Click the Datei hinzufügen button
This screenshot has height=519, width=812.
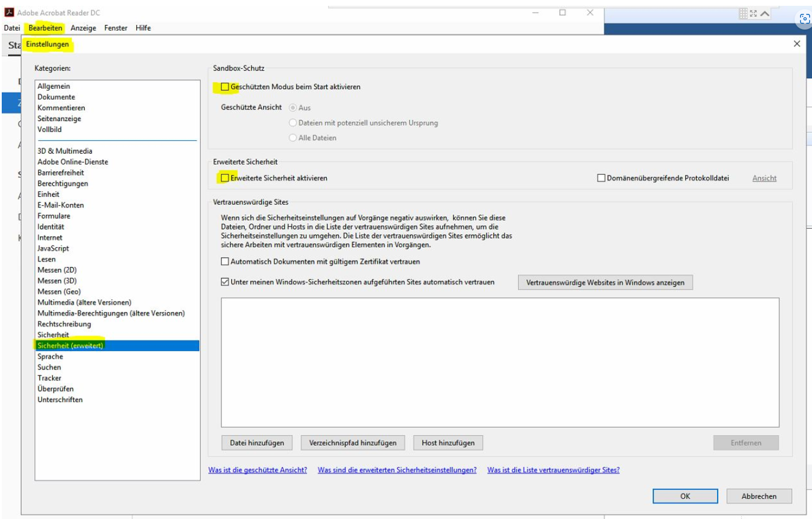(257, 443)
